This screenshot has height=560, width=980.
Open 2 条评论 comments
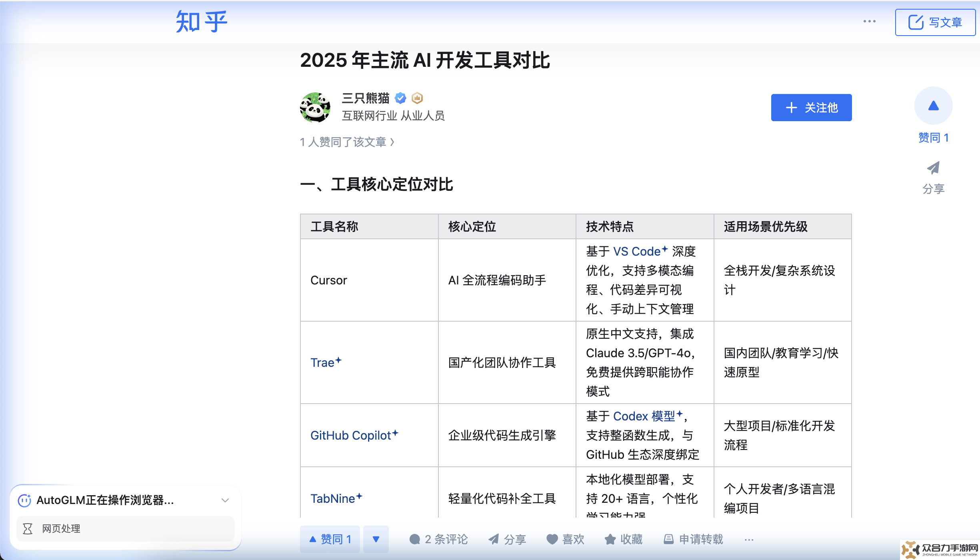coord(438,539)
